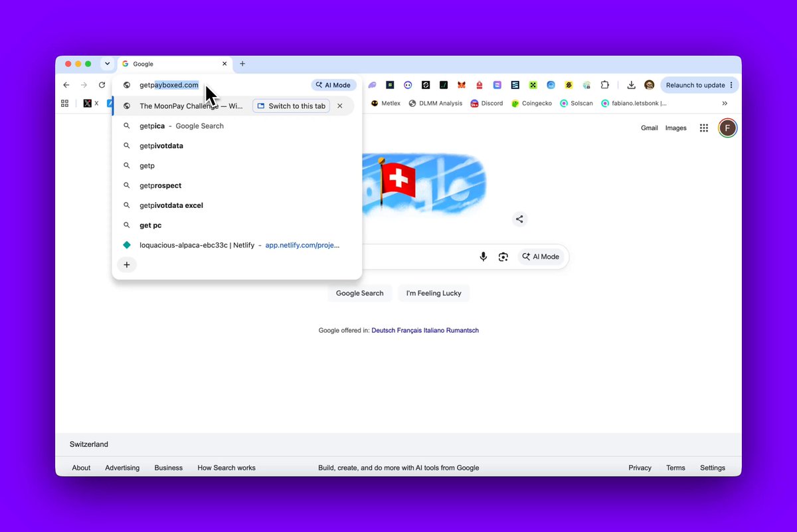This screenshot has width=797, height=532.
Task: Click Switch to this tab button
Action: [x=292, y=106]
